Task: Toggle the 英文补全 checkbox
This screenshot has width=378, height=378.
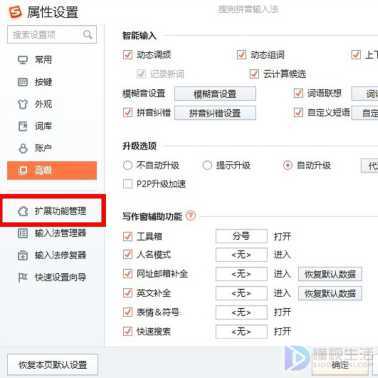Action: click(x=128, y=293)
